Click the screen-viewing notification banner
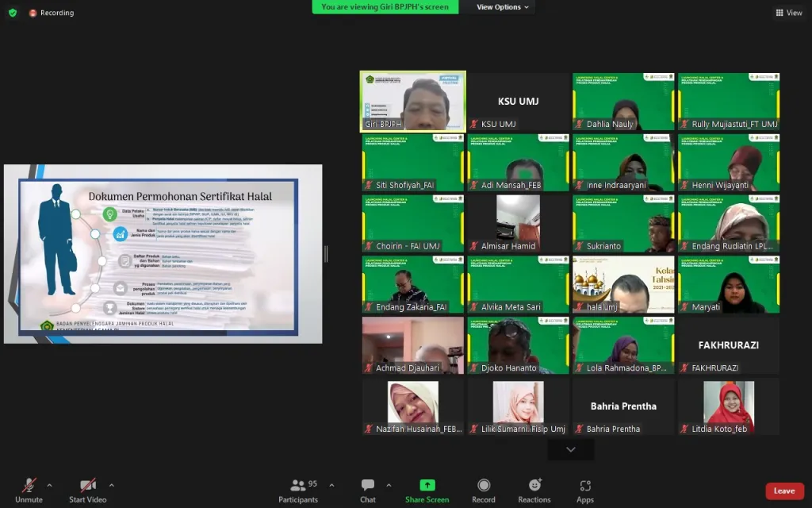 click(385, 7)
